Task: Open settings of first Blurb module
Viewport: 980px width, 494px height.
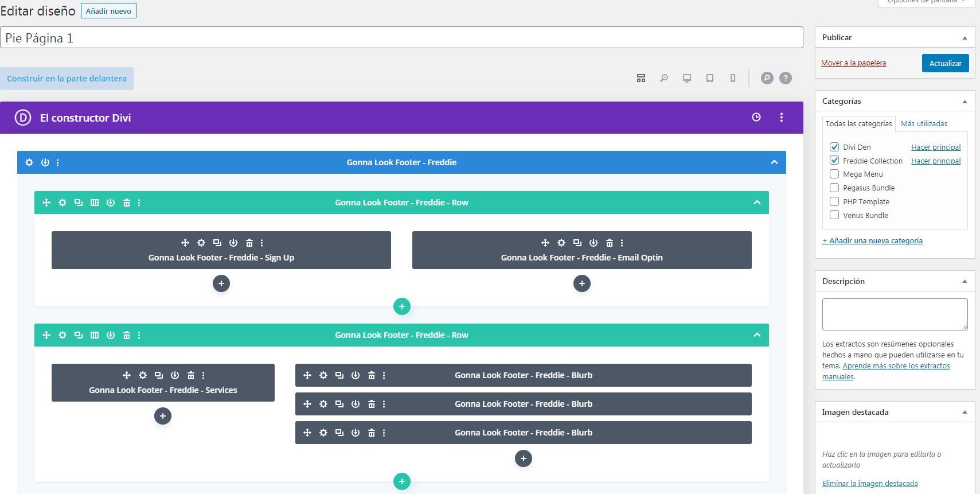Action: click(323, 375)
